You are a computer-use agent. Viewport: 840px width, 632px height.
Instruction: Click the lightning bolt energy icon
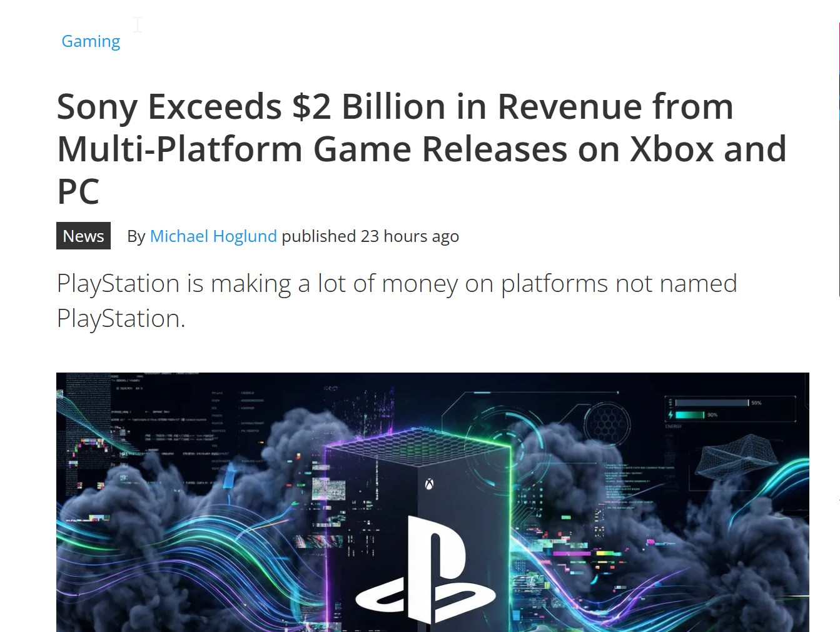coord(670,414)
